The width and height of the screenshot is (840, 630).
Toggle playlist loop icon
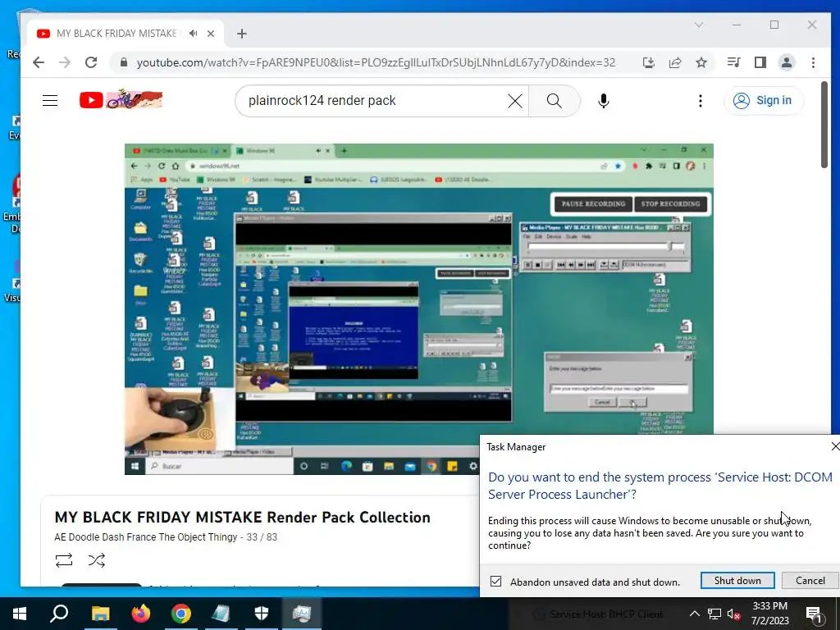tap(64, 560)
